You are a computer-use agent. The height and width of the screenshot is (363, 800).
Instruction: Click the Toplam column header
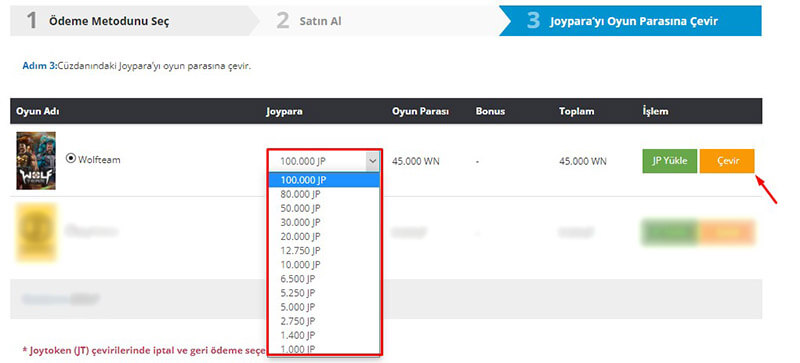[x=577, y=111]
